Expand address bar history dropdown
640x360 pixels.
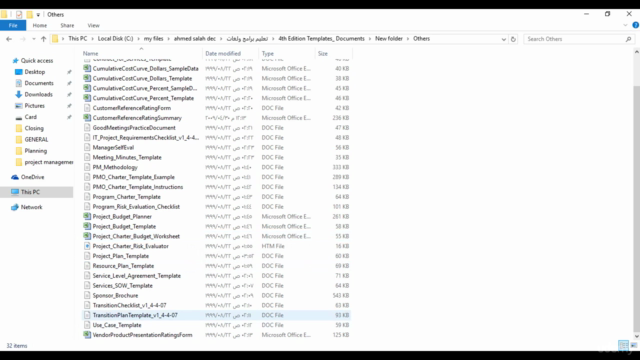tap(504, 39)
